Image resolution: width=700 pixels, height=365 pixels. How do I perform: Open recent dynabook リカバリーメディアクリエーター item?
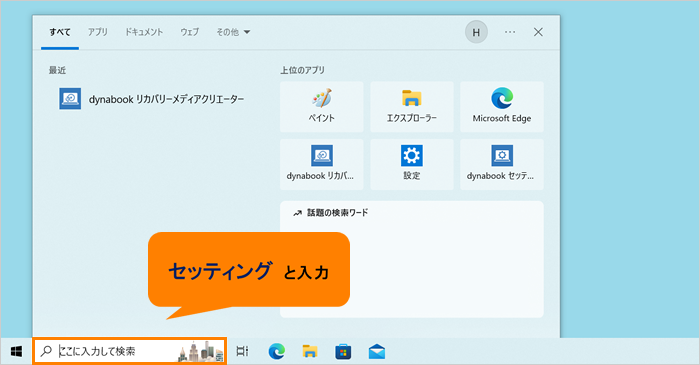pos(152,99)
